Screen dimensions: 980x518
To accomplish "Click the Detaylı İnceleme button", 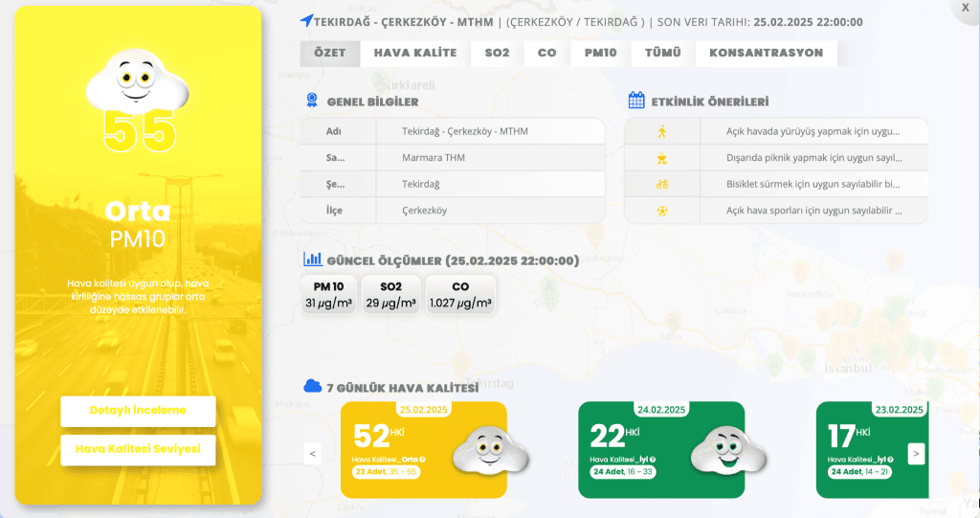I will click(x=138, y=411).
